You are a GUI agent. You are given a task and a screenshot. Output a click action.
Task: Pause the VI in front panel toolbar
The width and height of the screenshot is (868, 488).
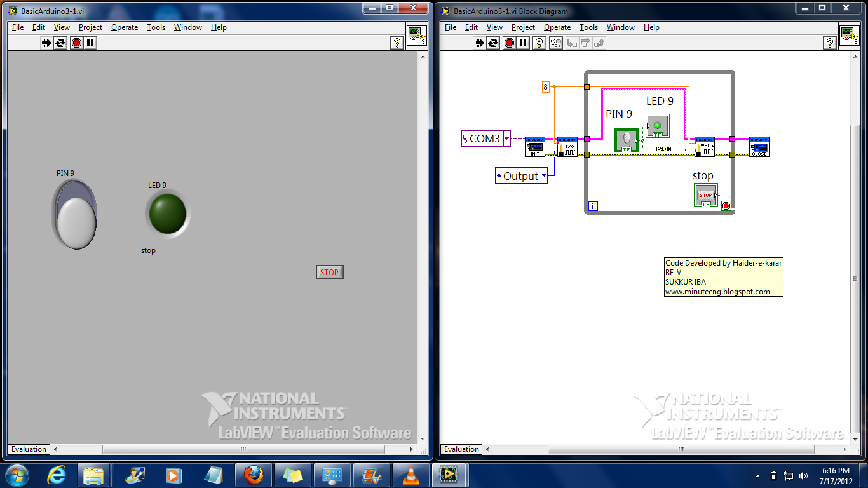click(x=90, y=43)
